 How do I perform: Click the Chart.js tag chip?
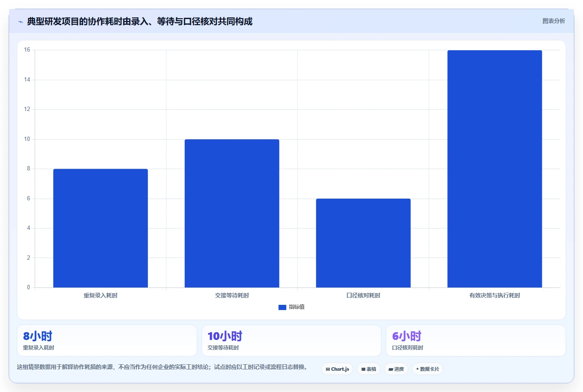click(337, 369)
